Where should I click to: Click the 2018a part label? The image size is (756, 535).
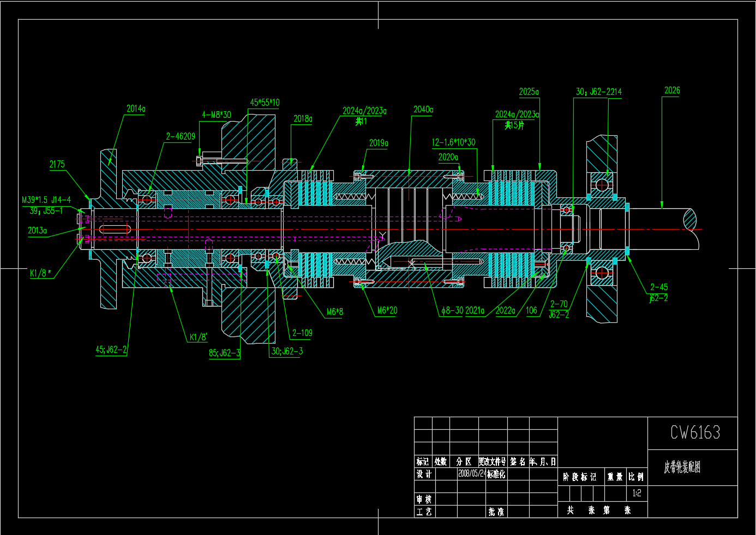303,119
